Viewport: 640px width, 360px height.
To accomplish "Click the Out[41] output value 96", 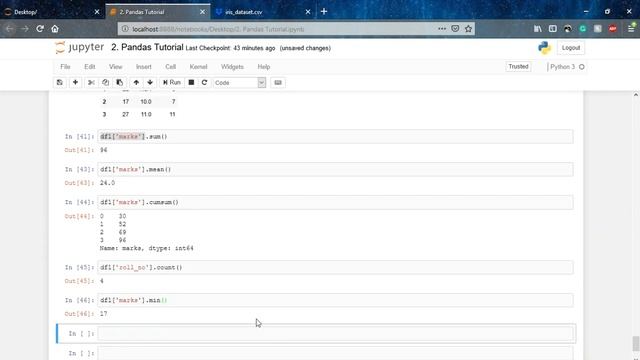I will (104, 150).
